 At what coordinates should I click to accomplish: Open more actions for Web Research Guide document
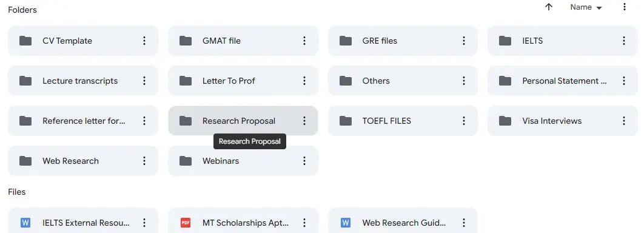pyautogui.click(x=464, y=223)
